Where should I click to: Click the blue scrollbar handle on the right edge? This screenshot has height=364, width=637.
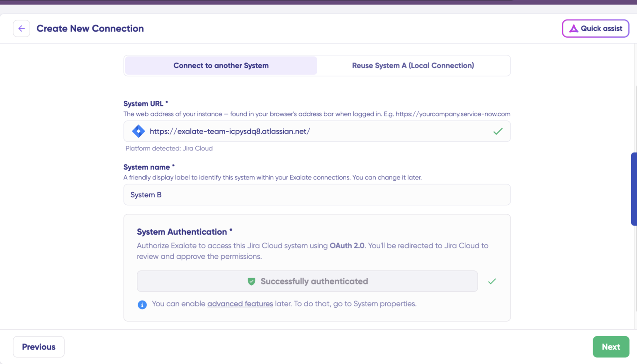click(x=634, y=189)
